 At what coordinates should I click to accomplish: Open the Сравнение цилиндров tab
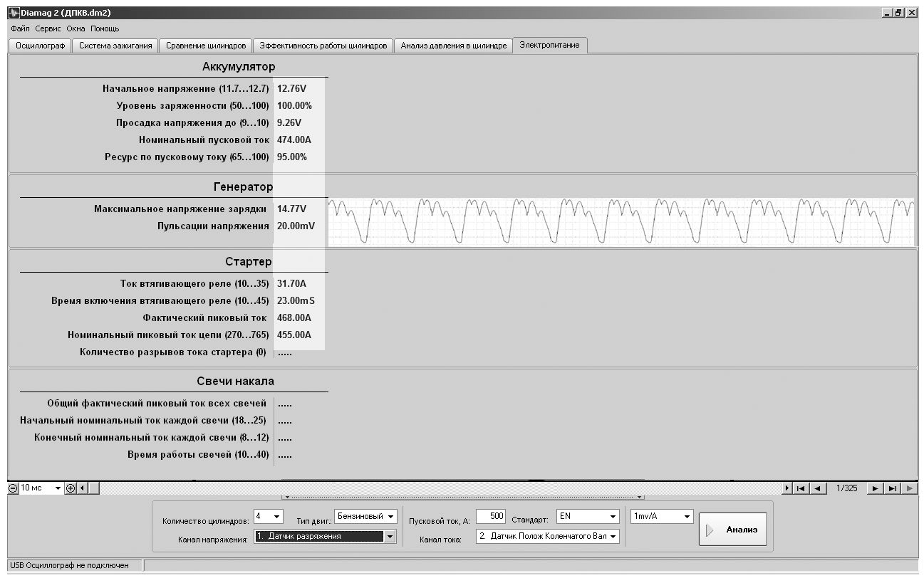[x=205, y=46]
